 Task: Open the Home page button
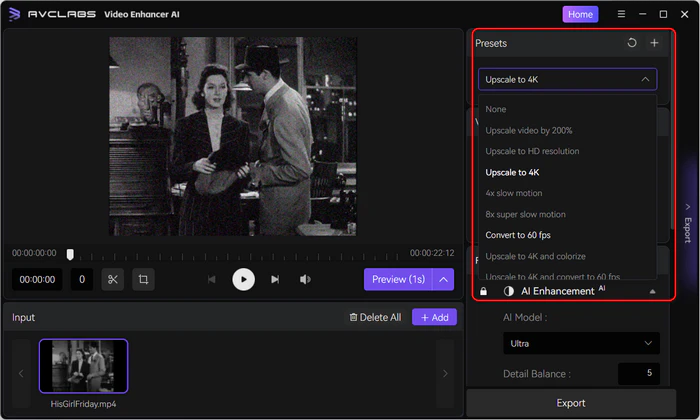tap(580, 14)
